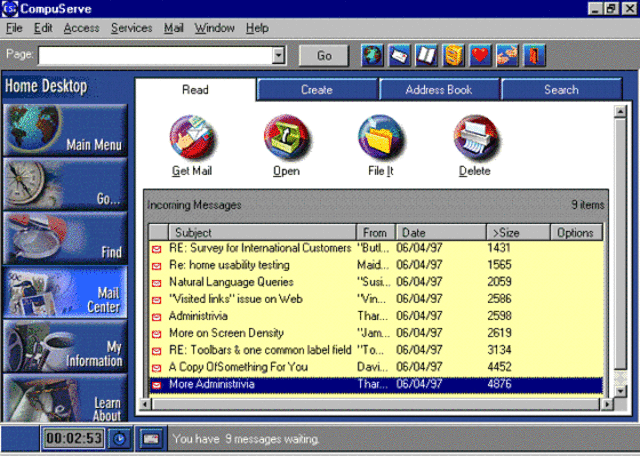Open the Mail menu
Screen dimensions: 640x456
pyautogui.click(x=173, y=28)
